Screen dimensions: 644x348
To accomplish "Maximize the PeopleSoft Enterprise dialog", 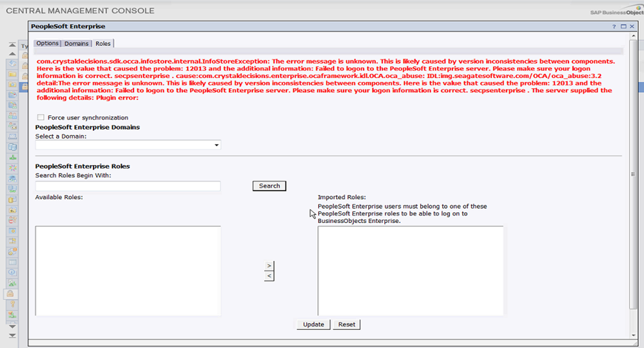I will pos(623,26).
